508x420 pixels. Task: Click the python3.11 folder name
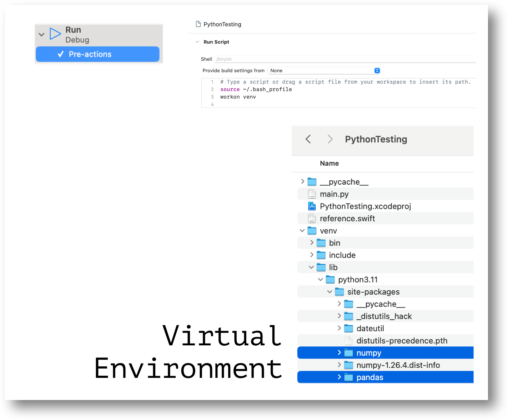pyautogui.click(x=358, y=279)
